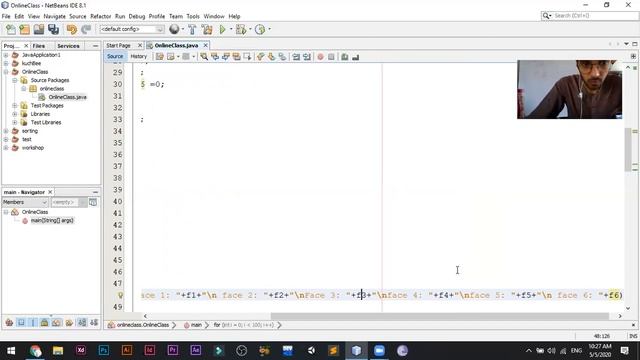Expand the sorting project node
The height and width of the screenshot is (360, 640).
pyautogui.click(x=6, y=131)
